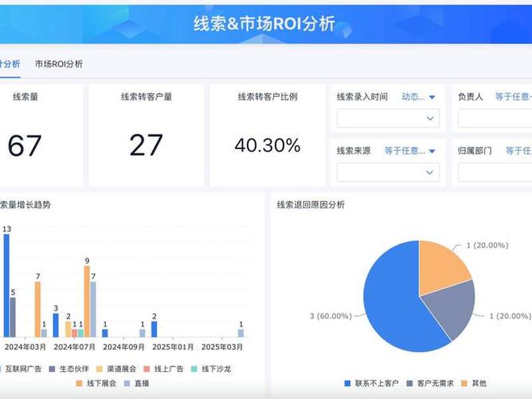Click the 2024年09月 axis label
This screenshot has width=532, height=399.
(124, 347)
